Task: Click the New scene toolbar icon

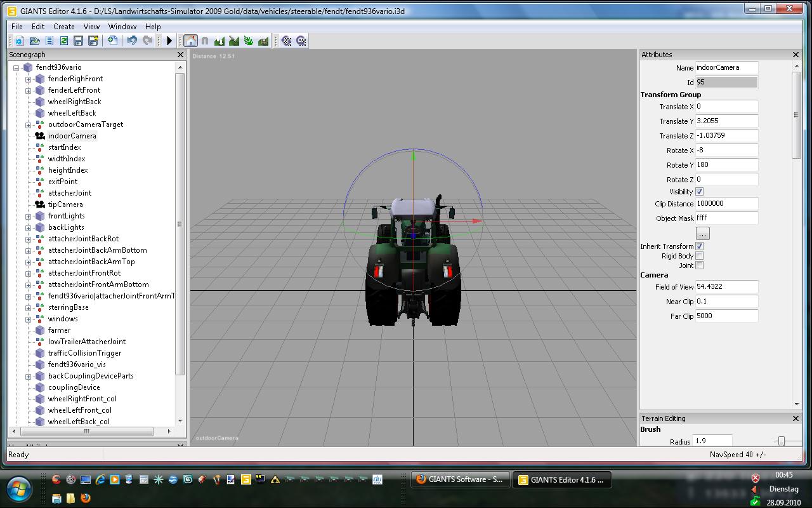Action: point(19,41)
